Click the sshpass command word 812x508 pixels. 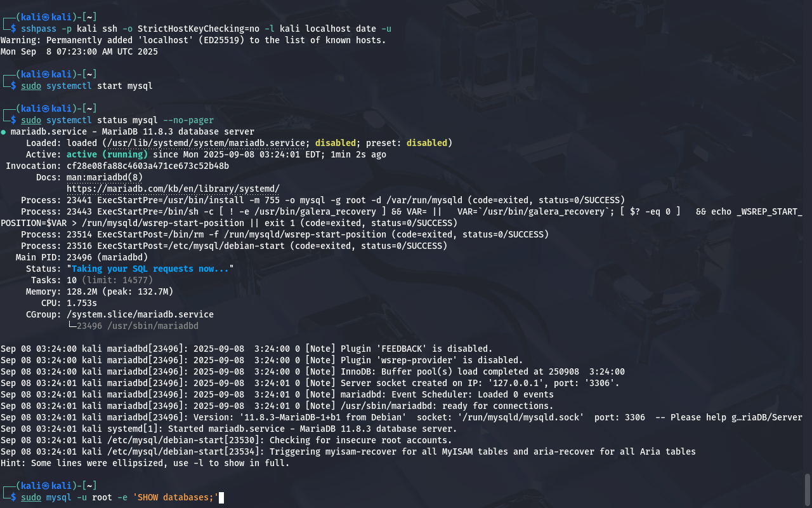pos(39,29)
